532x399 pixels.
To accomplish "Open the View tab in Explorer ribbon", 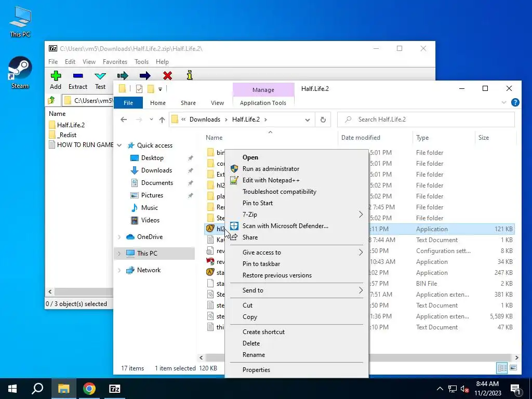I will click(x=217, y=103).
